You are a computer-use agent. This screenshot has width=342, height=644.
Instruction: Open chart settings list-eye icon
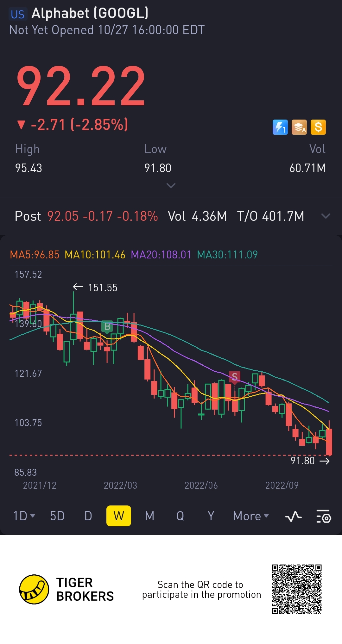(324, 517)
